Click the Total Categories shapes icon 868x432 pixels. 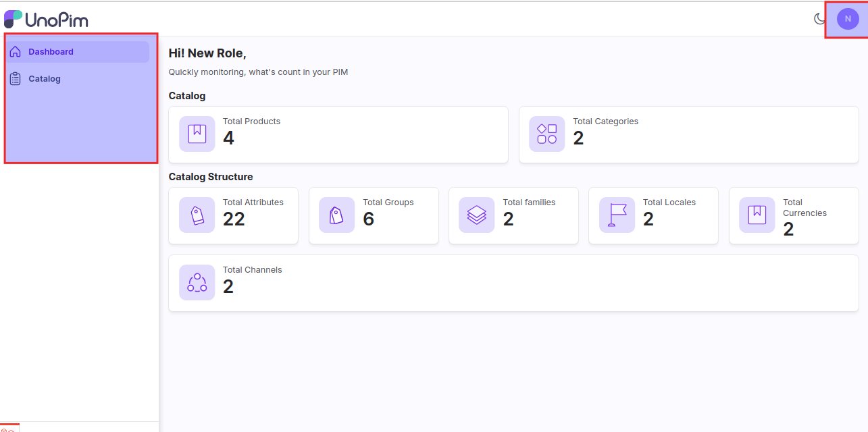pos(546,134)
